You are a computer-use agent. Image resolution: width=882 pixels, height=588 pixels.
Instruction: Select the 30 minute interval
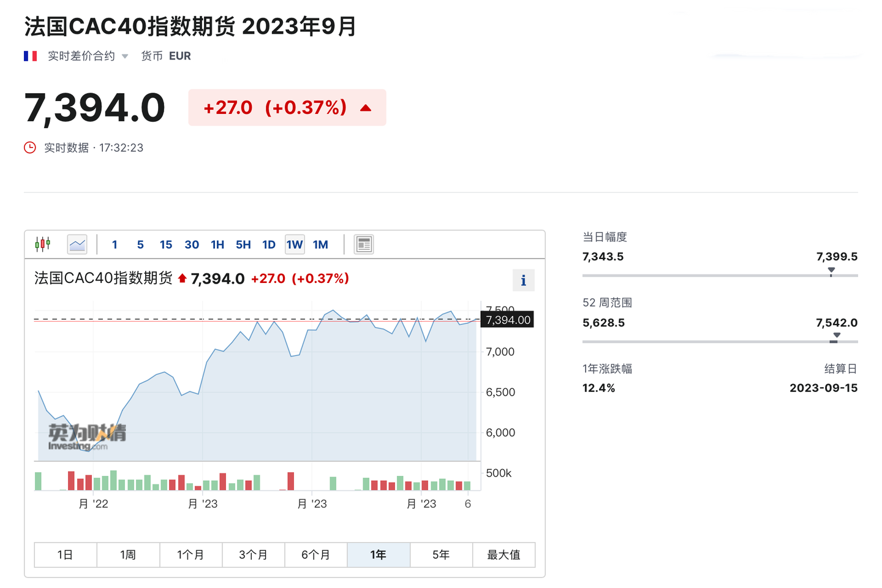coord(192,244)
